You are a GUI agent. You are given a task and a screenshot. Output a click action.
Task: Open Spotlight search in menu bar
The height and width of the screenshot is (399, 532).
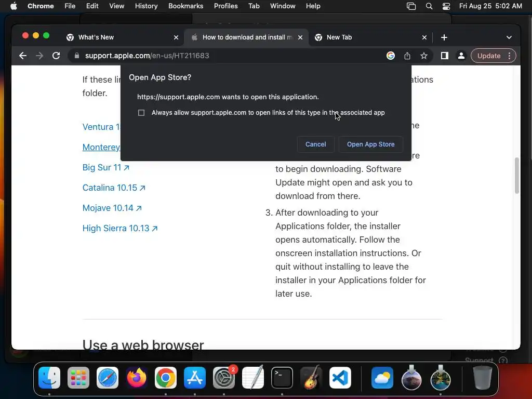(429, 6)
